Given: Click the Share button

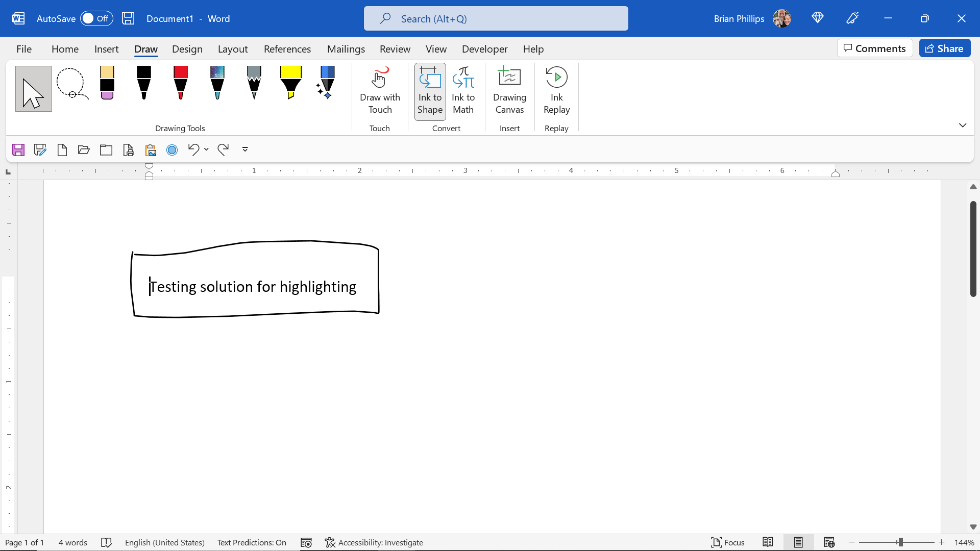Looking at the screenshot, I should (945, 48).
